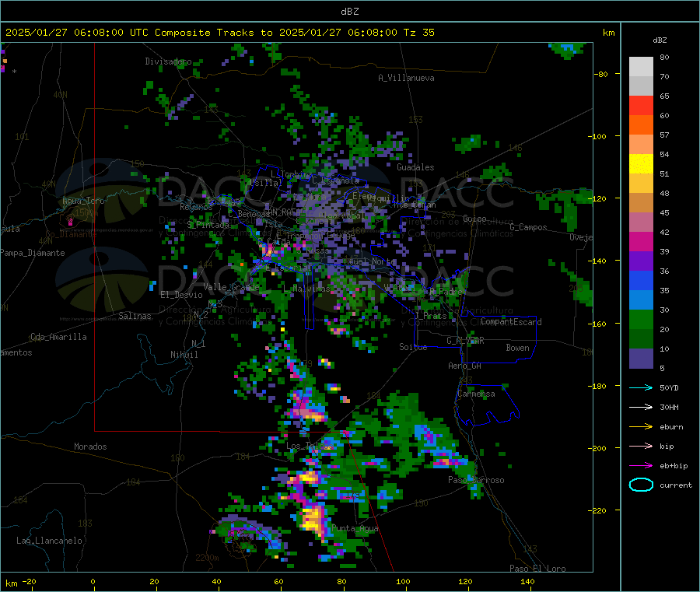Click the '-220' km tick on right axis

point(599,510)
